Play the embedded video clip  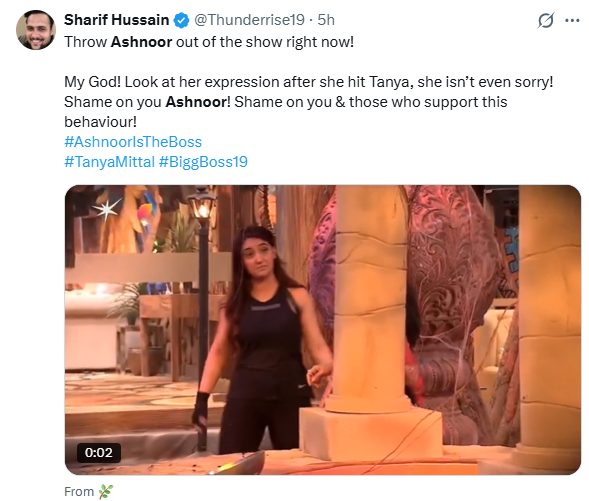[x=323, y=330]
